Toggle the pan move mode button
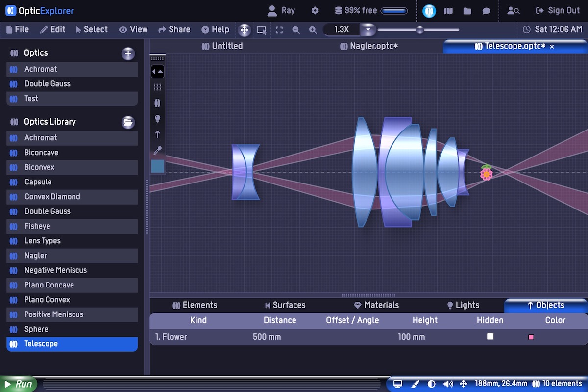This screenshot has height=392, width=588. [x=244, y=30]
